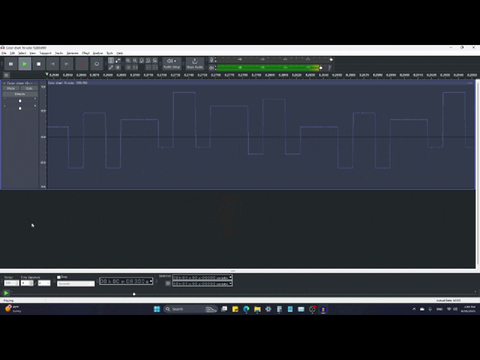Click the green Play button
Screen dimensions: 480x360
(x=25, y=64)
